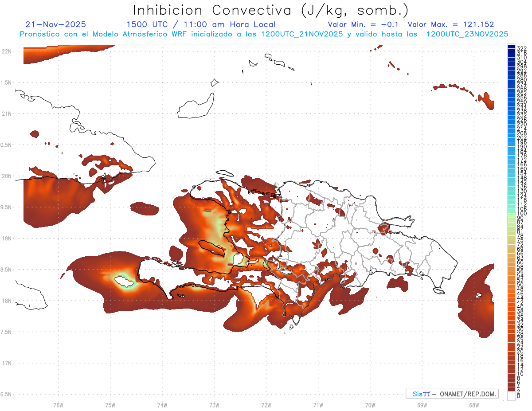Click the 22N latitude label
The height and width of the screenshot is (411, 532).
(x=7, y=51)
